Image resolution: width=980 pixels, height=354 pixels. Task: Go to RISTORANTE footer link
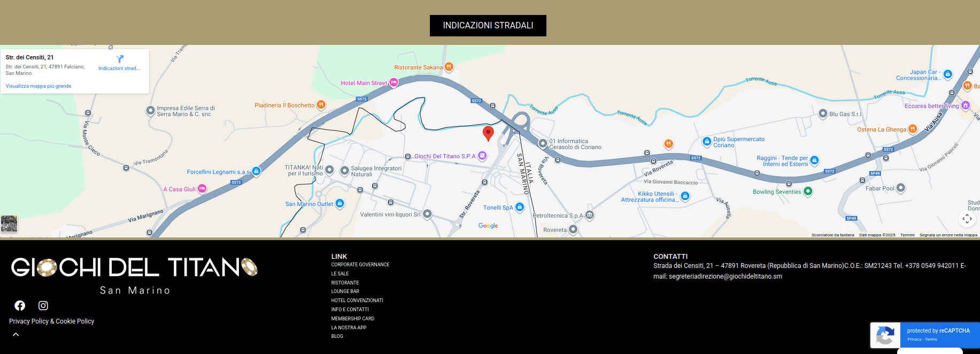coord(345,283)
